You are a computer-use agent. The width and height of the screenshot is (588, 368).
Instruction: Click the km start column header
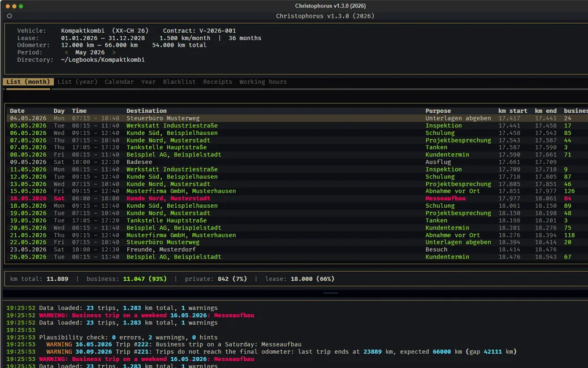pyautogui.click(x=513, y=111)
